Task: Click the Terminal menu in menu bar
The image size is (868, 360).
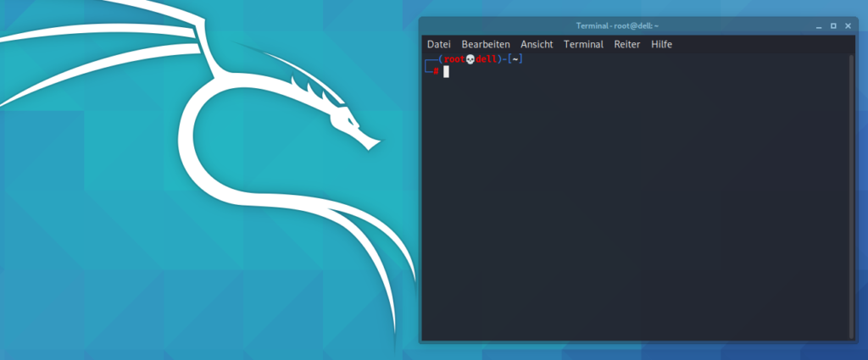Action: [583, 44]
